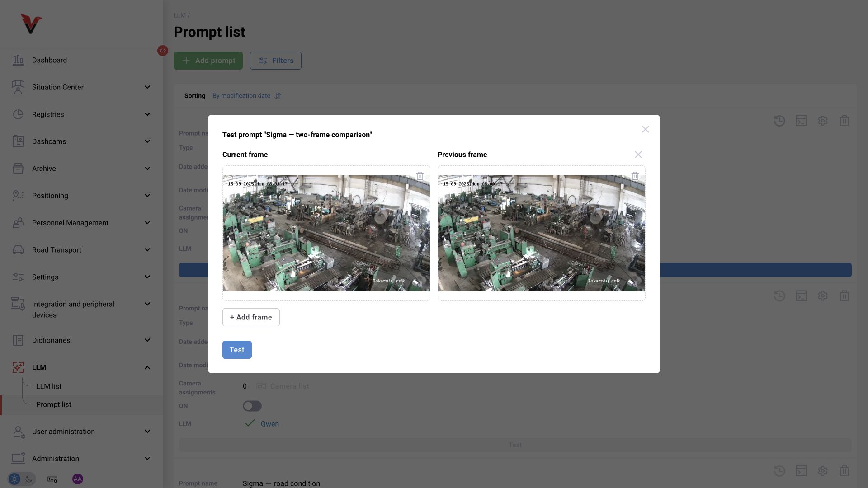Expand the Administration menu
This screenshot has height=488, width=868.
point(81,459)
